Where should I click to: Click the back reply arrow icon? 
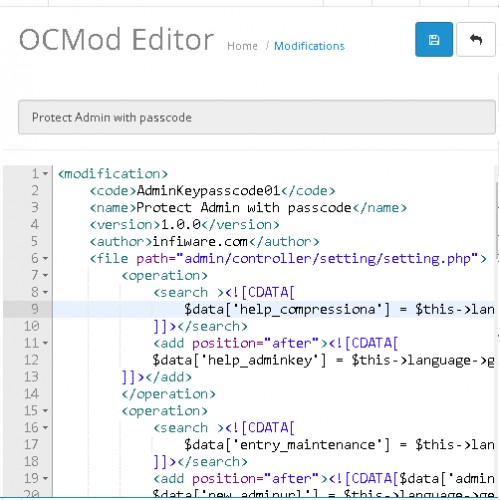point(476,40)
